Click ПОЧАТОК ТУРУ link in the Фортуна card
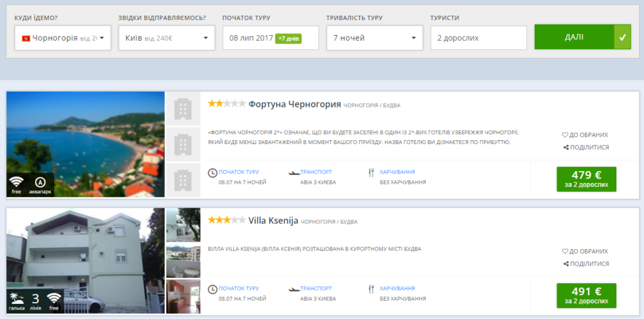 239,172
